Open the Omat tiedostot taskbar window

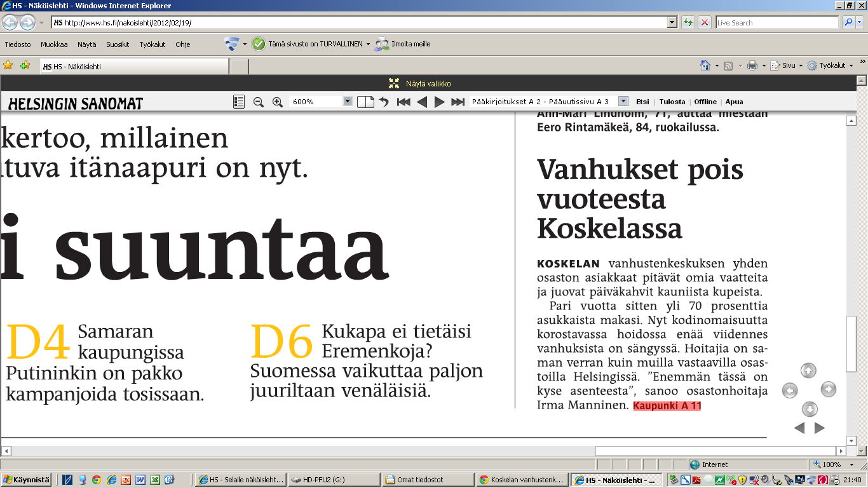click(428, 480)
